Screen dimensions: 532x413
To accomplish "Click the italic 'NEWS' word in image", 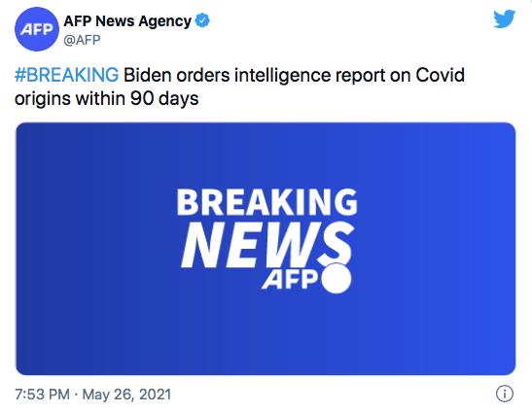I will [x=266, y=245].
